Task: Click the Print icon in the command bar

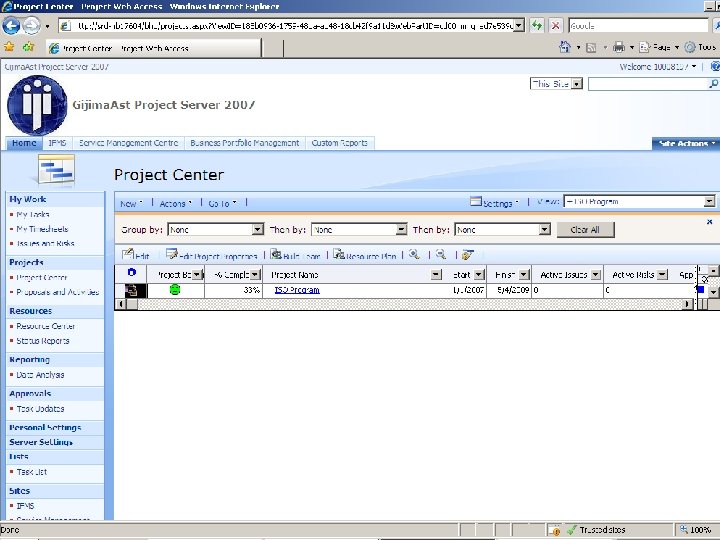Action: tap(619, 47)
